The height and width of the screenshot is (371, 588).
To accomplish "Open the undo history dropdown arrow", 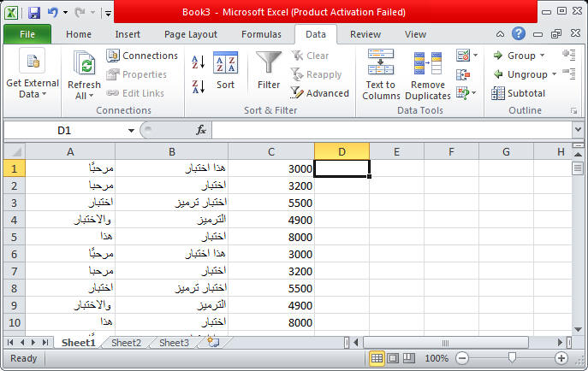I will 65,13.
